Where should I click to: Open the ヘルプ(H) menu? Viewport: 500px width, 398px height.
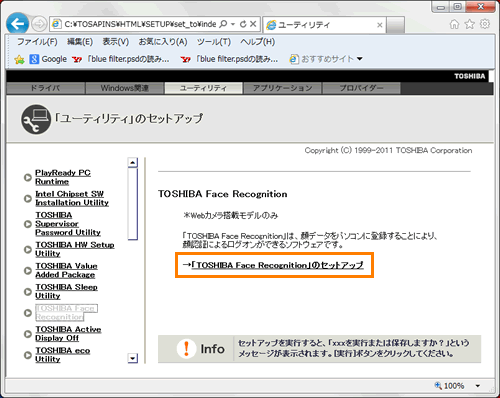click(x=258, y=42)
